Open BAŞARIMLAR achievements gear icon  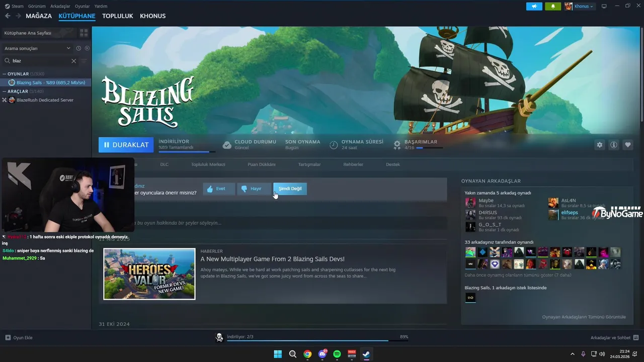coord(397,145)
